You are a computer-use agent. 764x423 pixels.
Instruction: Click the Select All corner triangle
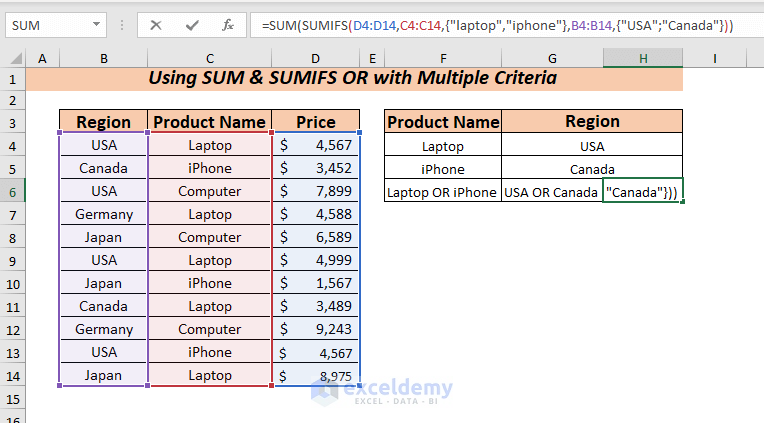click(15, 59)
